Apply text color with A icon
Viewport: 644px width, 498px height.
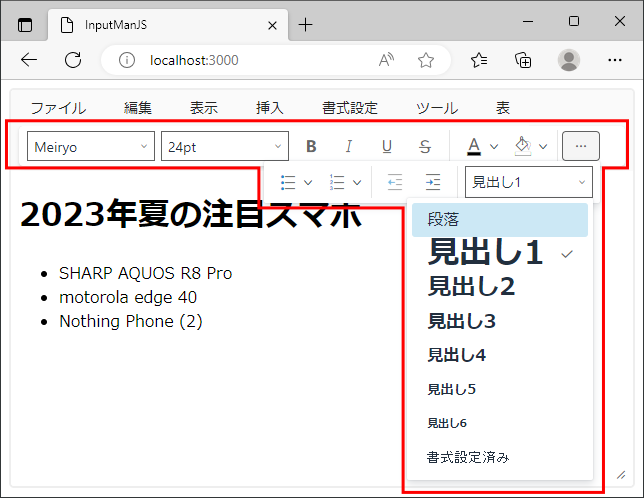click(x=474, y=146)
